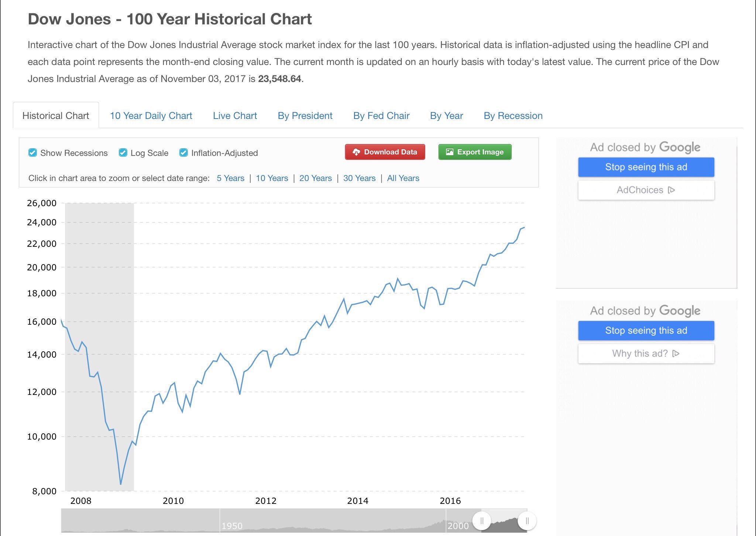Click image icon on Export Image button

[449, 152]
